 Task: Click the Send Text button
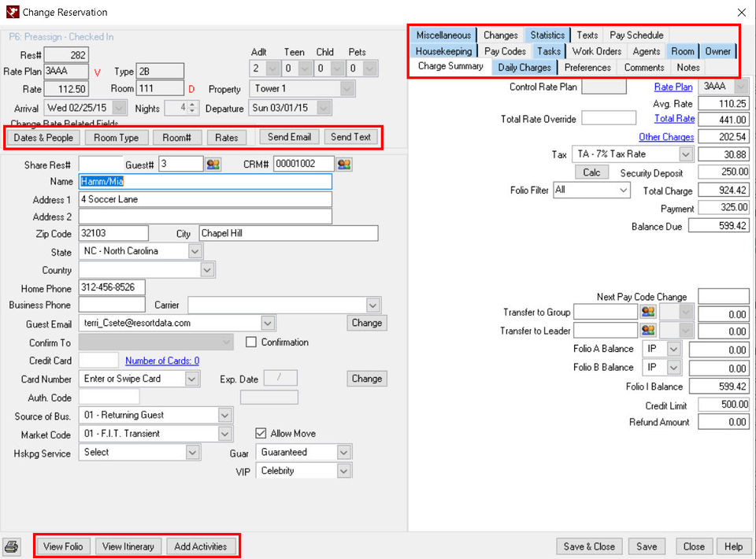[350, 137]
